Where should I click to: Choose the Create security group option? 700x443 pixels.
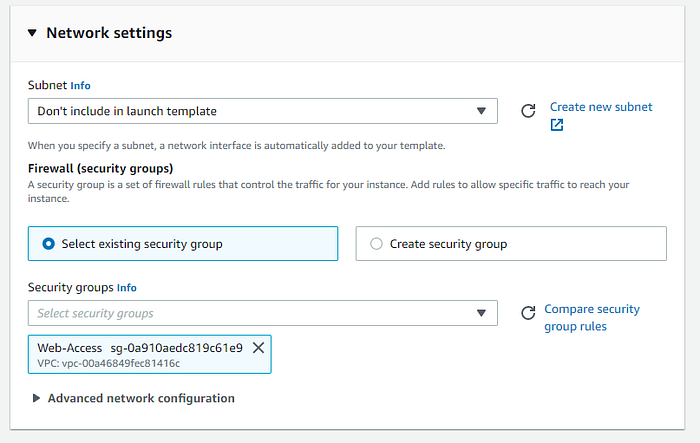click(376, 243)
